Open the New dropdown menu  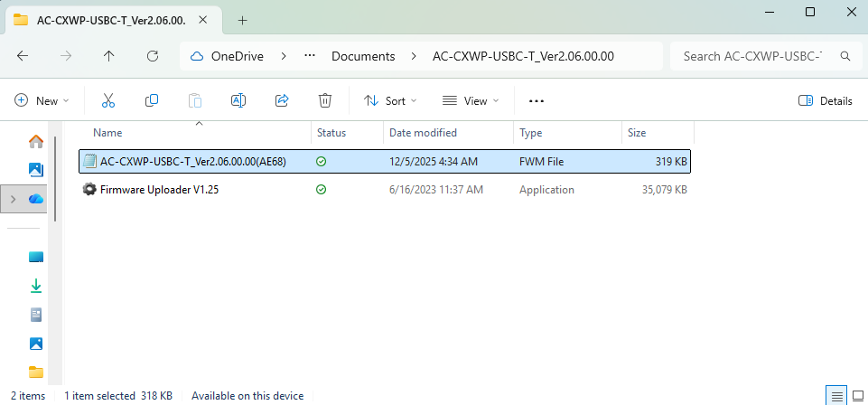coord(42,100)
